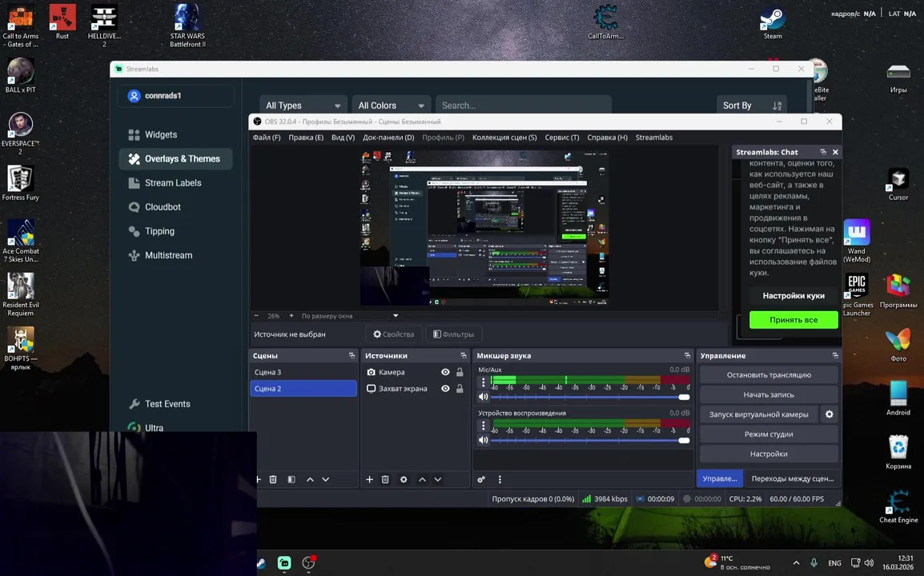Click Остановить трансляцию button
Screen dimensions: 924x576
pyautogui.click(x=769, y=374)
